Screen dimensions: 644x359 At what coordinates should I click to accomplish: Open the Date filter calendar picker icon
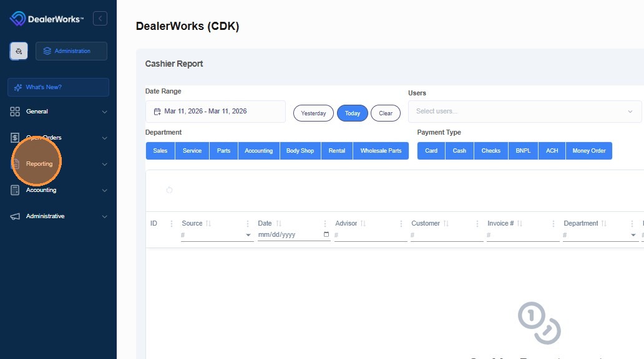pos(326,235)
